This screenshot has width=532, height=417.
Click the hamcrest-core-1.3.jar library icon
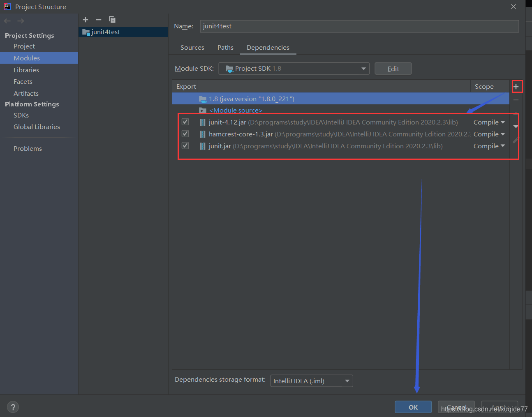coord(202,134)
